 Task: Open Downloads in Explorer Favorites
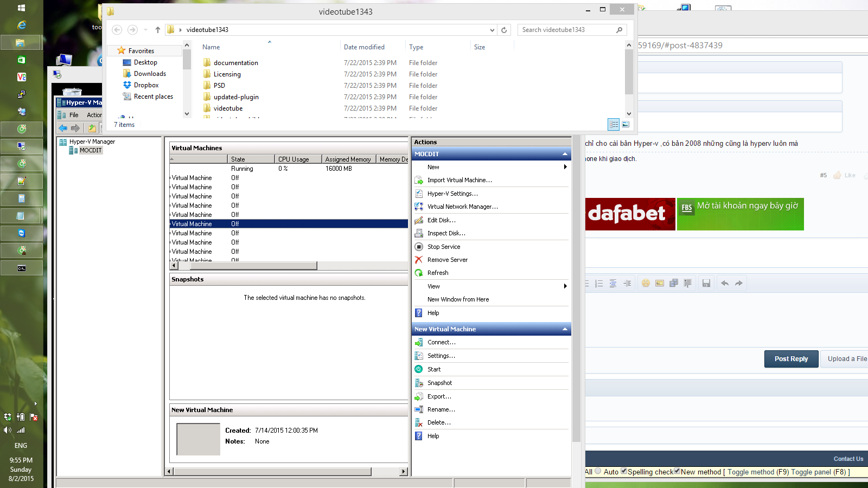point(150,74)
